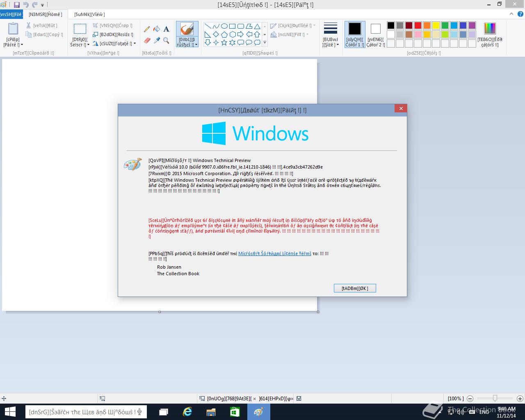Click OK in the About Paint dialog
This screenshot has width=525, height=420.
[355, 288]
